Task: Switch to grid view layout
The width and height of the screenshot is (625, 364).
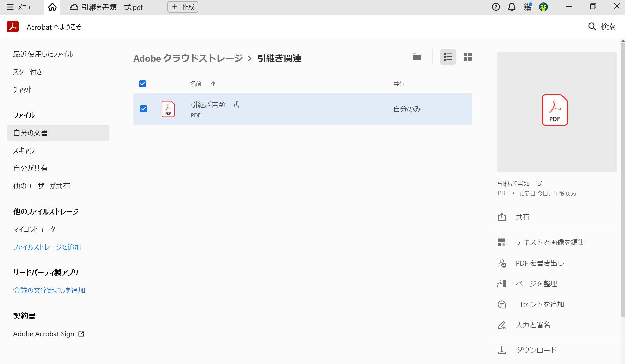Action: (468, 57)
